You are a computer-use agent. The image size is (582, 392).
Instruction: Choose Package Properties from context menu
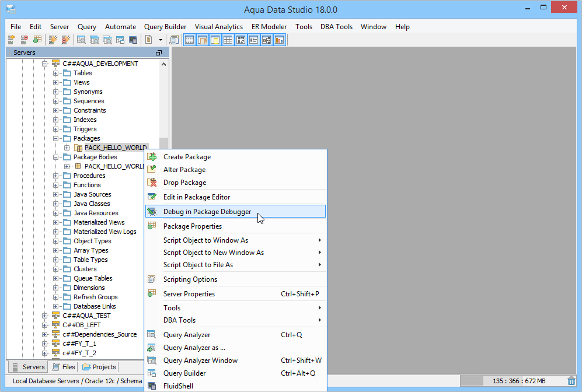click(236, 226)
